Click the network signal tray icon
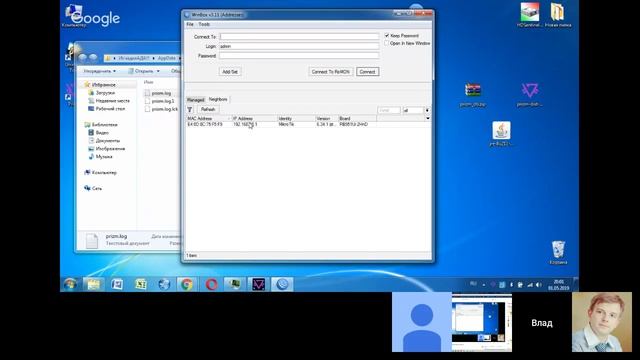640x360 pixels. pyautogui.click(x=530, y=284)
